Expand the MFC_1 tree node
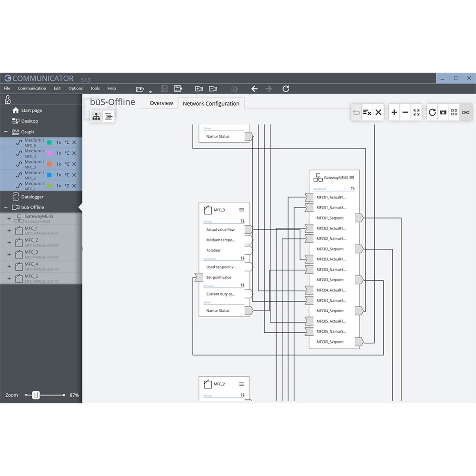476x476 pixels. click(9, 231)
